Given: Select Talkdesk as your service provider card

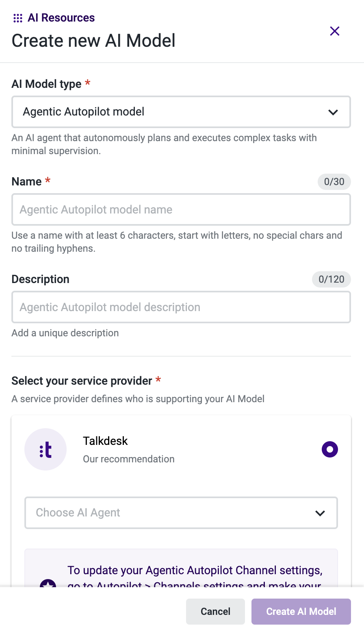Looking at the screenshot, I should (181, 449).
